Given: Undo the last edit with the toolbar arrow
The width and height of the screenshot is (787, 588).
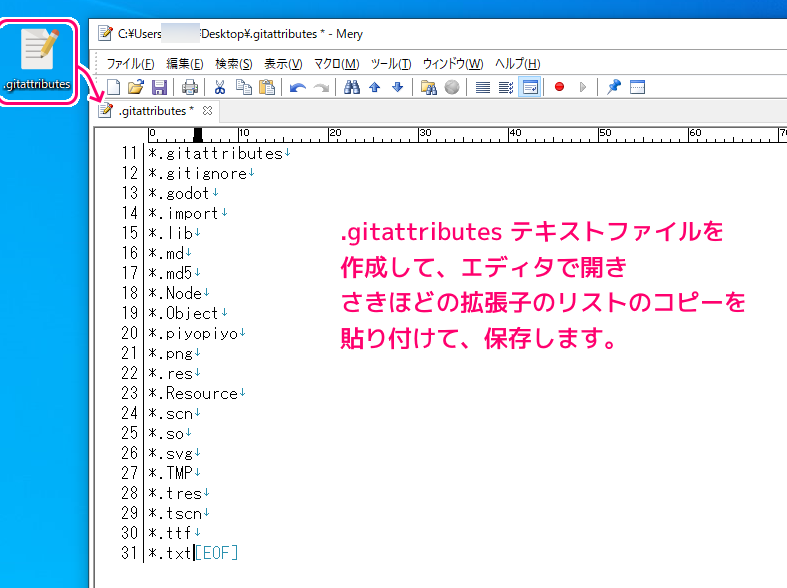Looking at the screenshot, I should point(297,87).
